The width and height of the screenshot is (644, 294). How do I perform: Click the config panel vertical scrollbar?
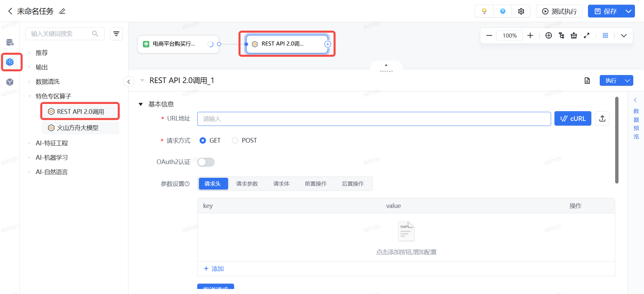[x=616, y=140]
